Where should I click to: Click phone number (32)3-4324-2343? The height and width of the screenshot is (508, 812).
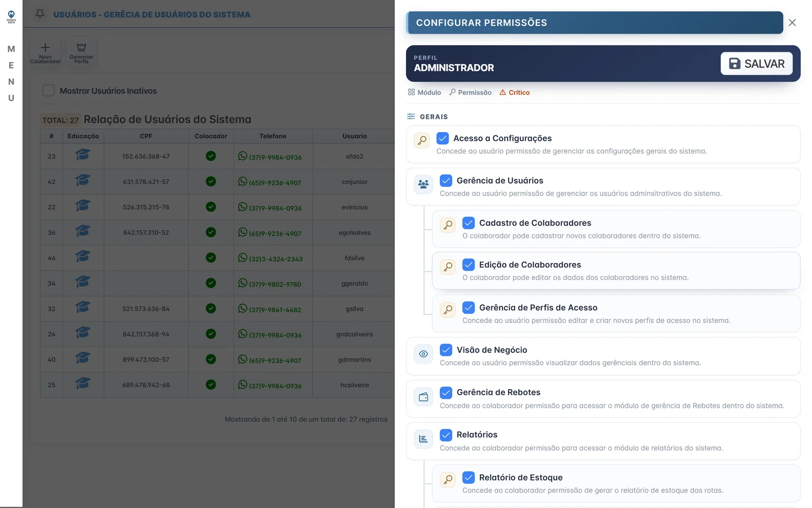tap(276, 259)
